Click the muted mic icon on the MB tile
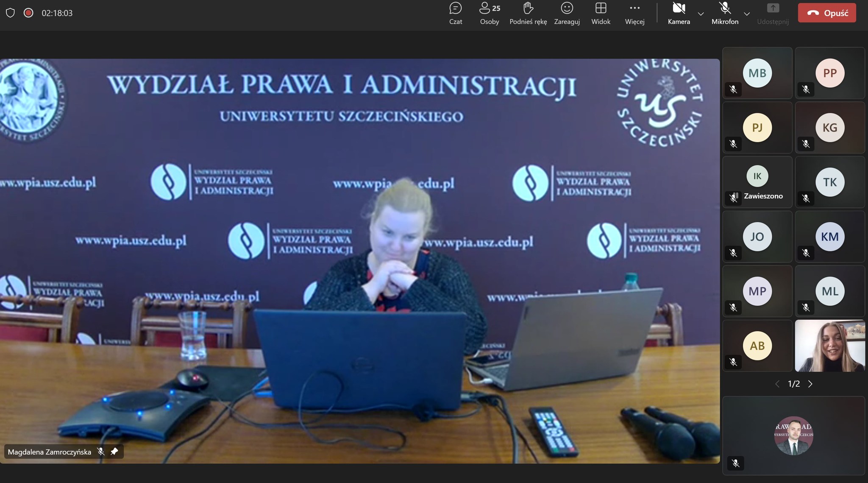Screen dimensions: 868x483 click(733, 89)
